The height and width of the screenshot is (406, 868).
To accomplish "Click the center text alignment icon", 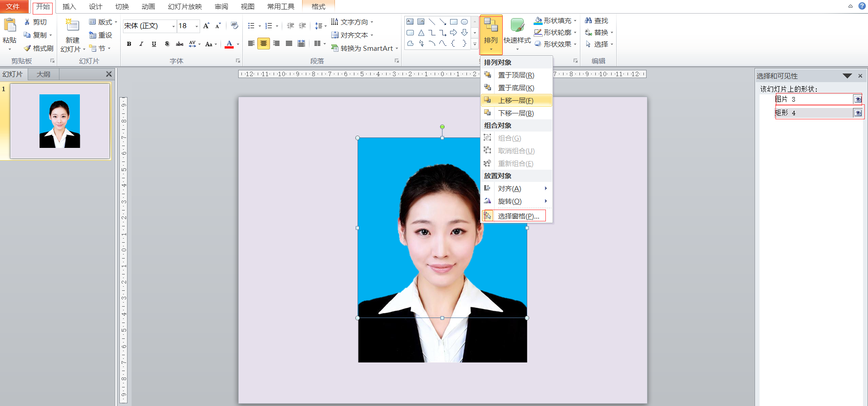I will [x=264, y=44].
